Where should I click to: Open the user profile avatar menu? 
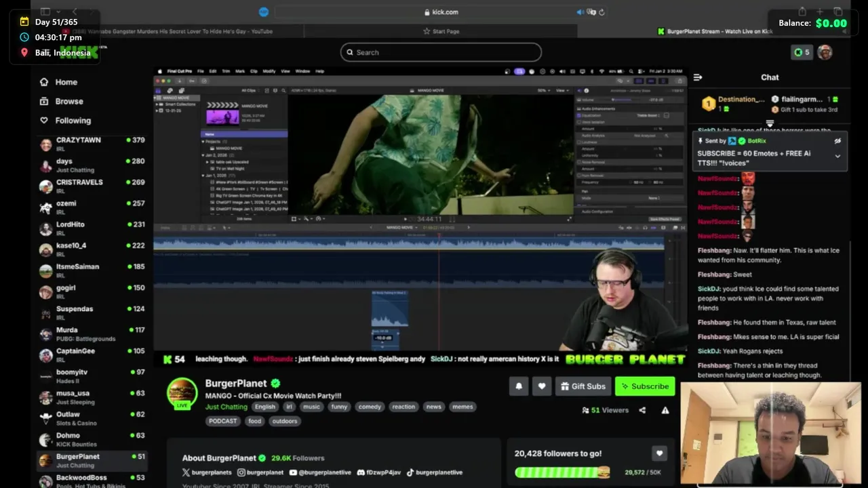point(825,52)
